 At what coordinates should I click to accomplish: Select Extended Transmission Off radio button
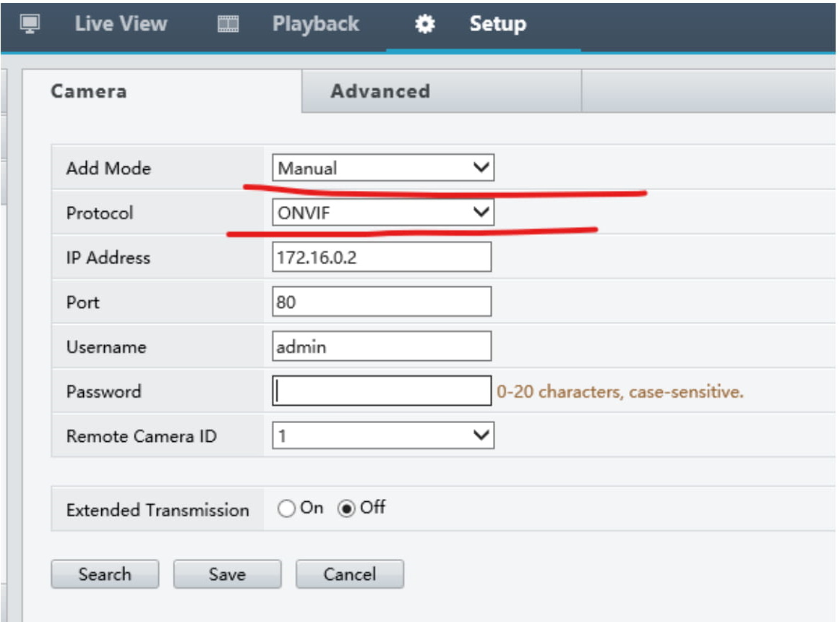coord(347,509)
